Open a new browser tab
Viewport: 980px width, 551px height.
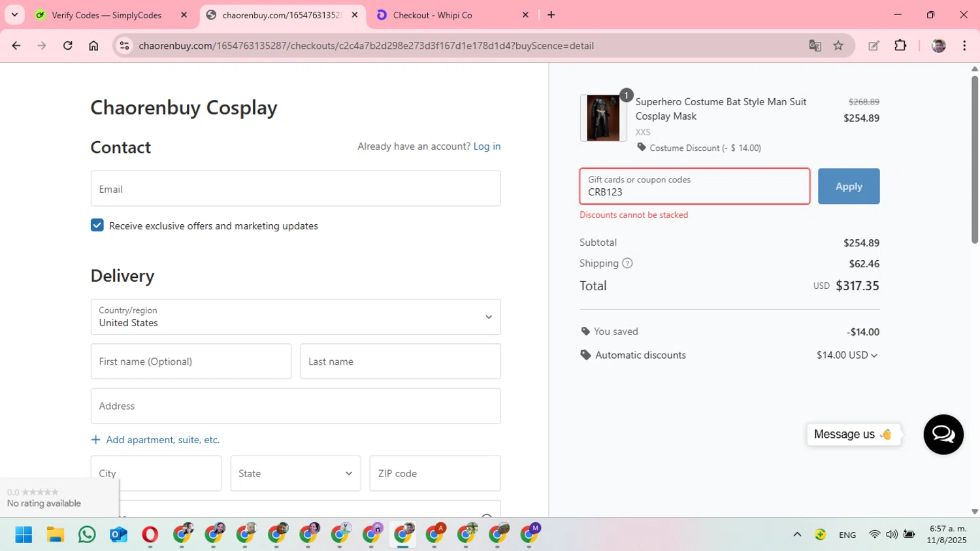coord(551,15)
